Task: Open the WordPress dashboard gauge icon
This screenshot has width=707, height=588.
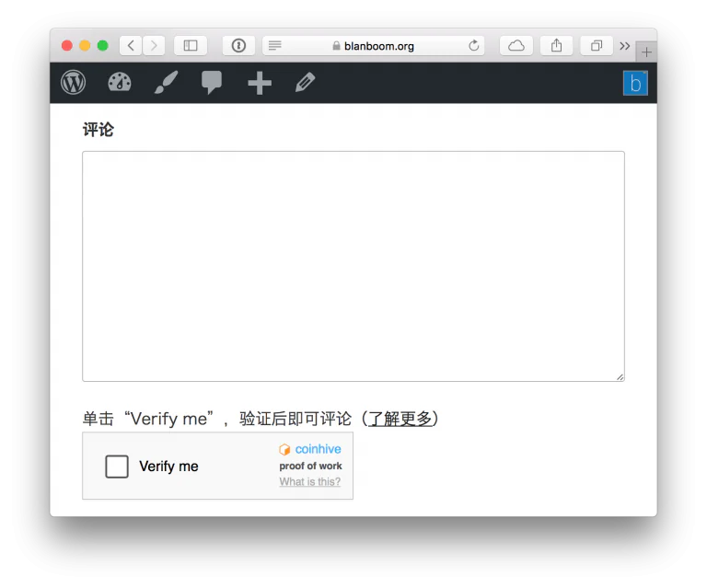Action: click(120, 83)
